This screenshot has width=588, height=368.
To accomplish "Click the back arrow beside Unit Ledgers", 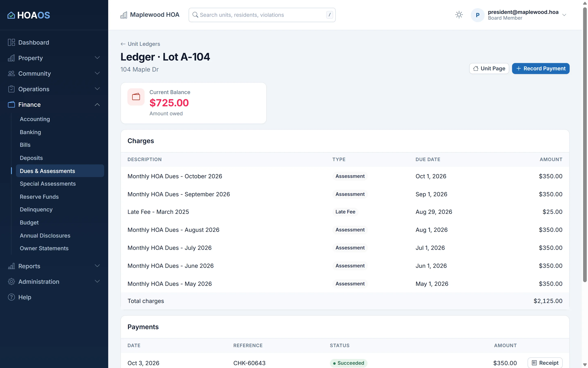I will pyautogui.click(x=123, y=44).
